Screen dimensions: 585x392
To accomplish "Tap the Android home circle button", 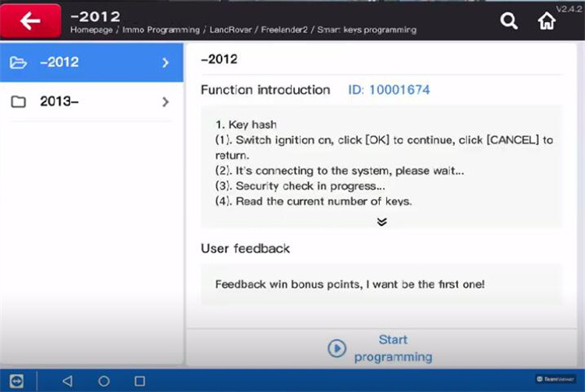I will pos(104,381).
